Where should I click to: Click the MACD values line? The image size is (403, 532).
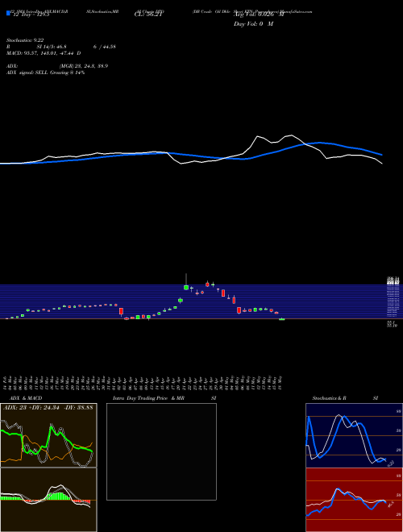tap(44, 53)
